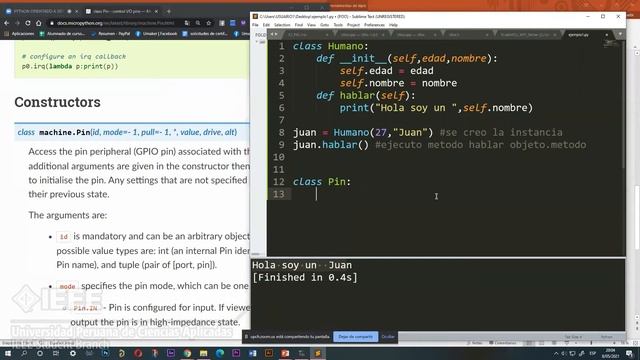Open Word from the taskbar
This screenshot has width=640, height=360.
coord(252,353)
